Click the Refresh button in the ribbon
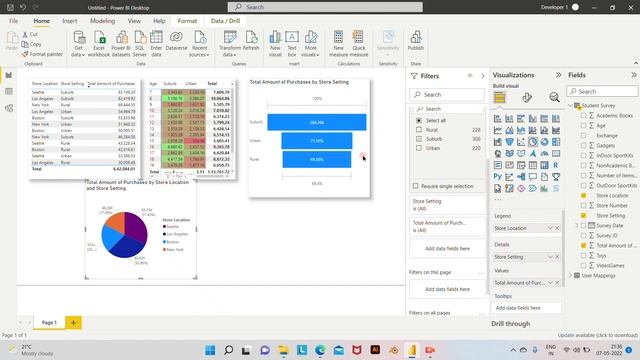The width and height of the screenshot is (640, 360). pyautogui.click(x=251, y=41)
